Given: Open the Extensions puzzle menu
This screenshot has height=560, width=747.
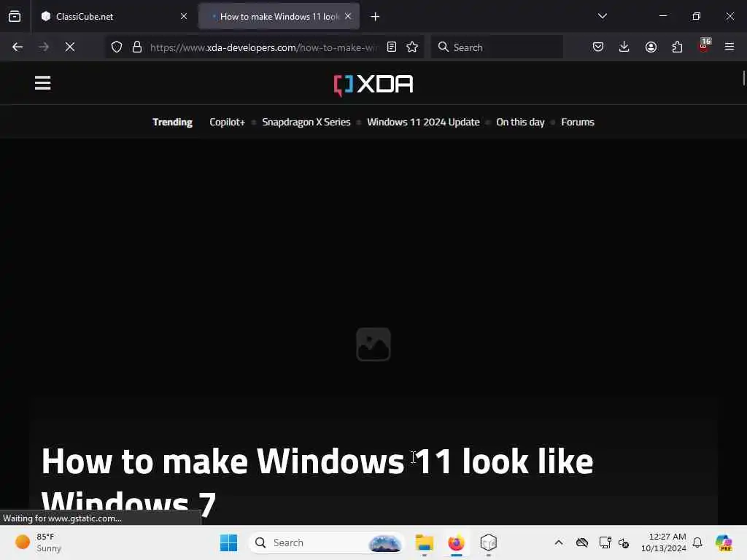Looking at the screenshot, I should (x=677, y=47).
